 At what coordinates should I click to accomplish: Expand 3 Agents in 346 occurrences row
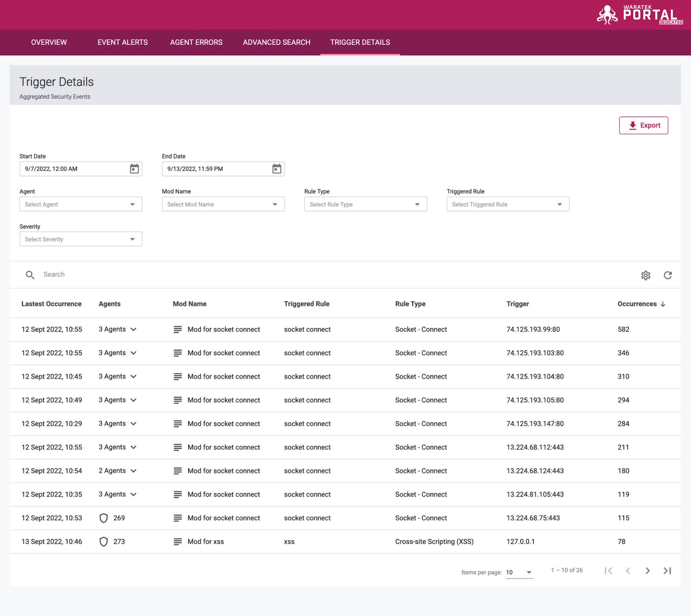tap(117, 353)
